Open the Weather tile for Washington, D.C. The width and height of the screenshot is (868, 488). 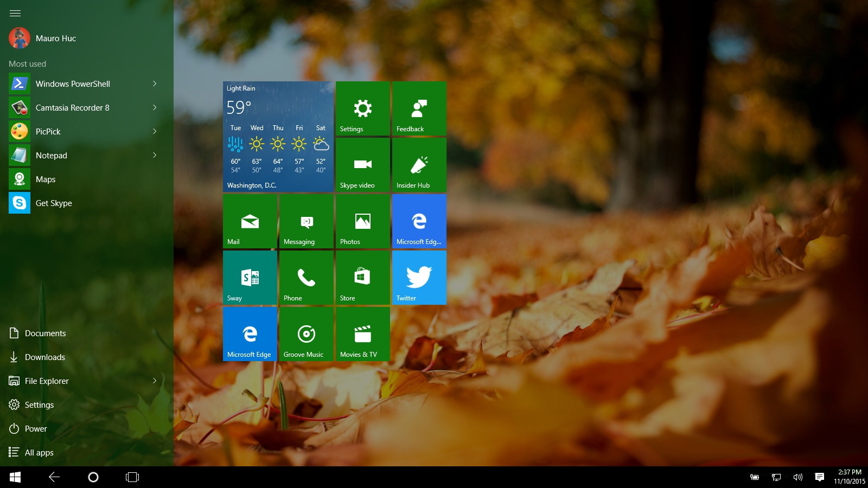click(278, 137)
